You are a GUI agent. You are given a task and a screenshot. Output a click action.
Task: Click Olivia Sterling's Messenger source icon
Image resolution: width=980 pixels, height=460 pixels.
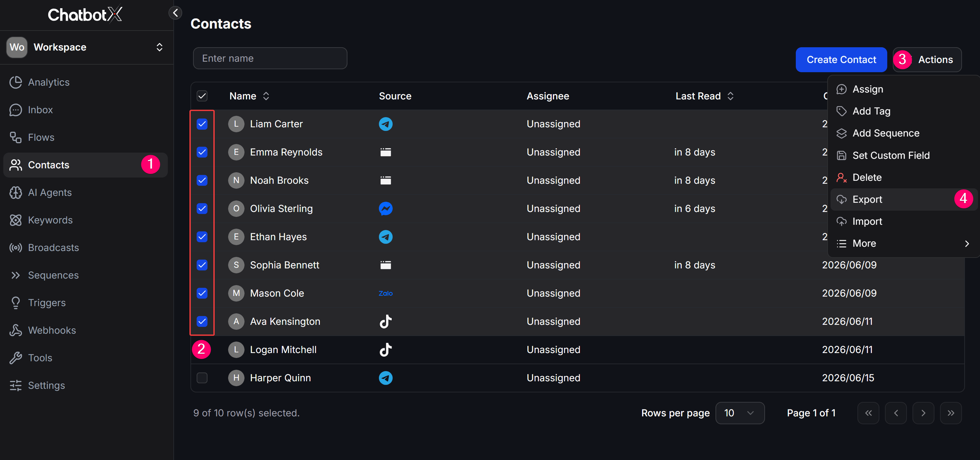[x=385, y=209]
